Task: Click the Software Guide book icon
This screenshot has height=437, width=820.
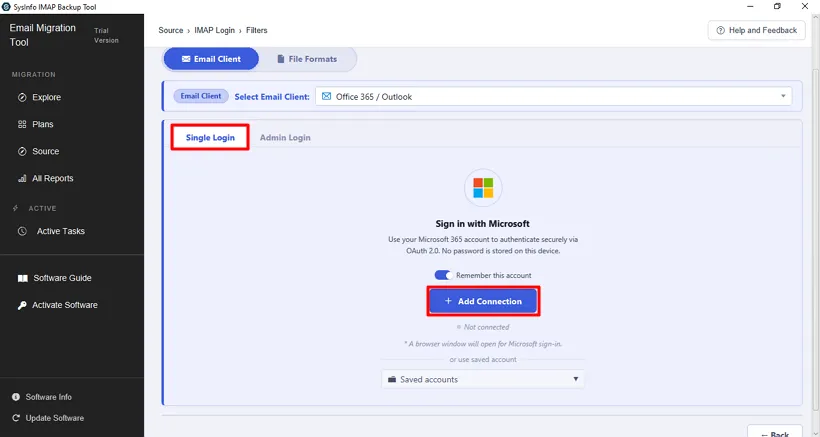Action: tap(22, 278)
